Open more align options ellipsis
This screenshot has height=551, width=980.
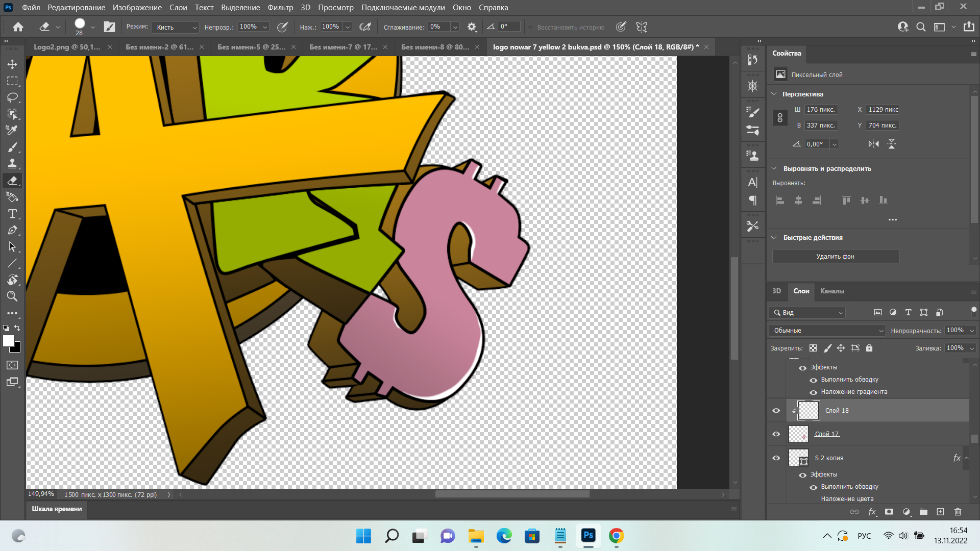[892, 220]
